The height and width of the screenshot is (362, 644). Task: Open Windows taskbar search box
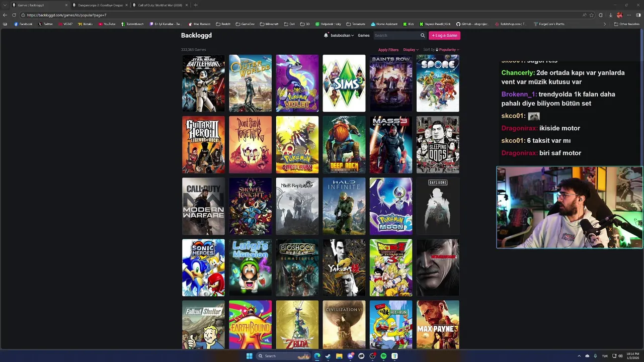click(x=284, y=356)
